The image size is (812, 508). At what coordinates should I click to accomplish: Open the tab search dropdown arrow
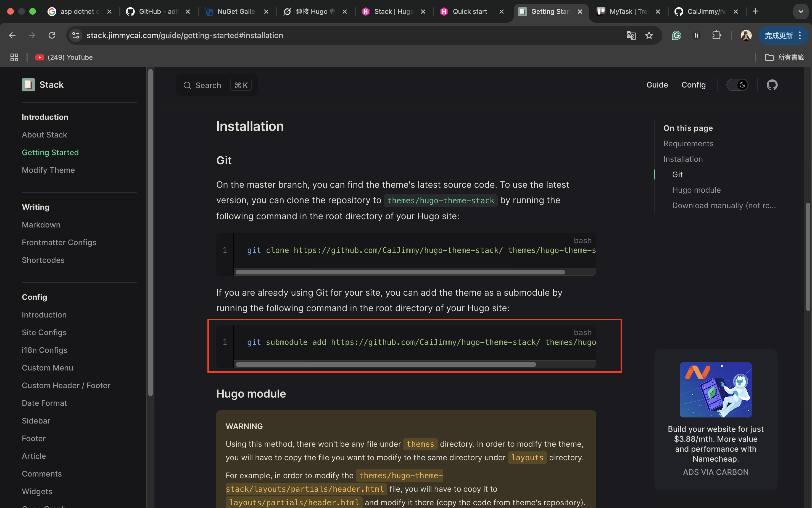tap(801, 11)
